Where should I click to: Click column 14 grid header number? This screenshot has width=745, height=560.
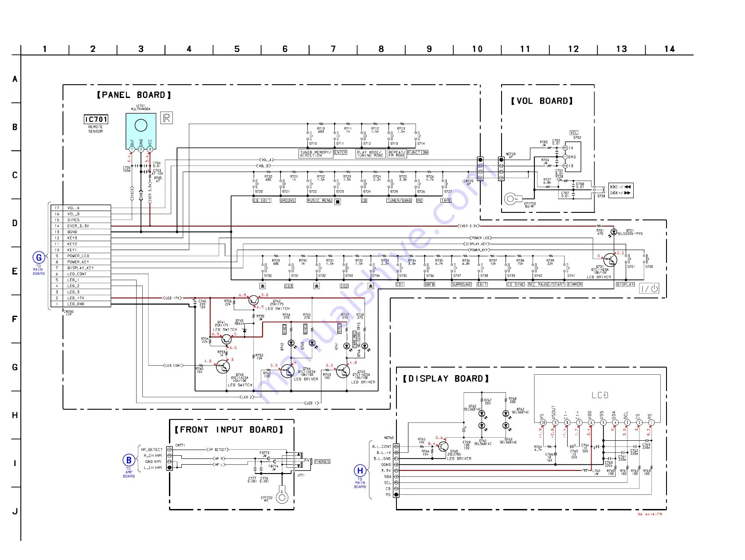click(x=670, y=49)
